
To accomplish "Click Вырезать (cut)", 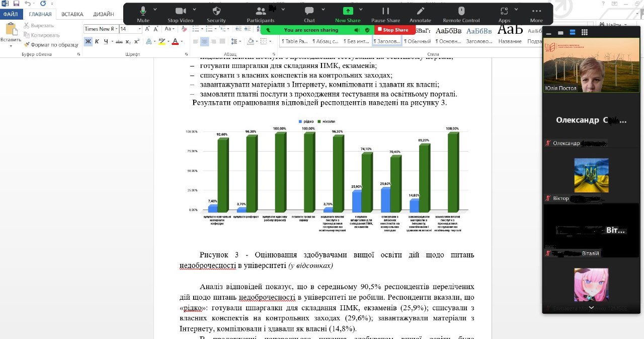I will pyautogui.click(x=39, y=25).
